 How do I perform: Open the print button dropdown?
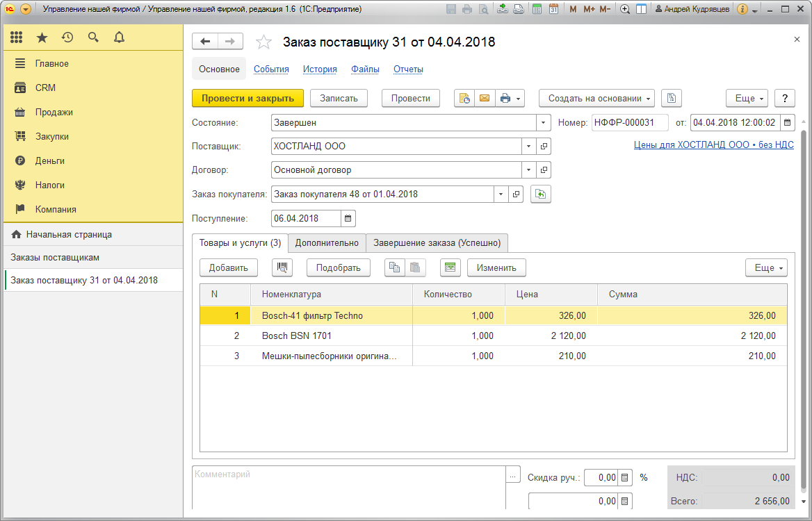(510, 99)
